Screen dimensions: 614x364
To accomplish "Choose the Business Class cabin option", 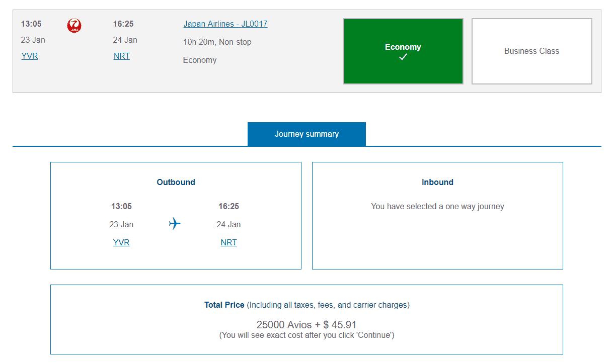I will tap(531, 51).
